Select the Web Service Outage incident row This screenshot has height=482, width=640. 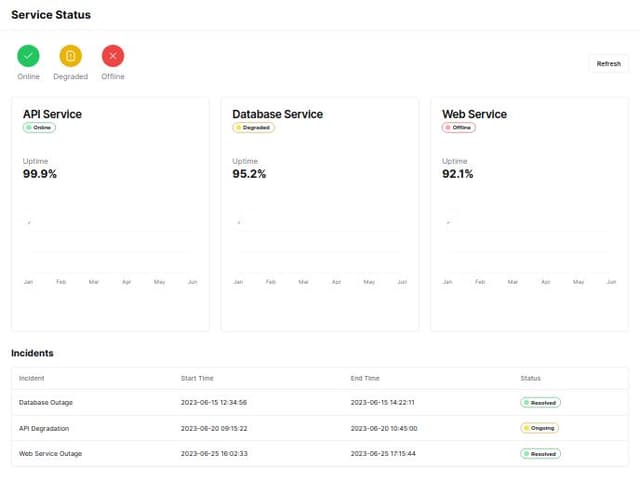(x=320, y=453)
